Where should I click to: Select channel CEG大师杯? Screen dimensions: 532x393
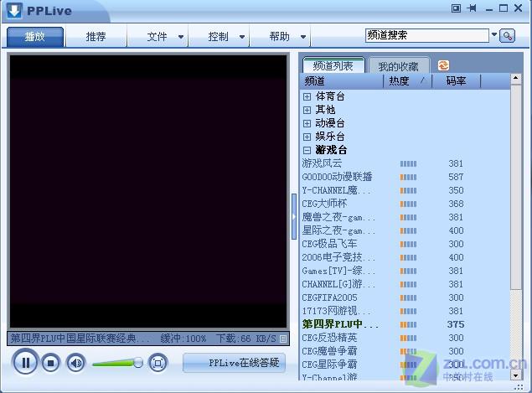coord(324,204)
